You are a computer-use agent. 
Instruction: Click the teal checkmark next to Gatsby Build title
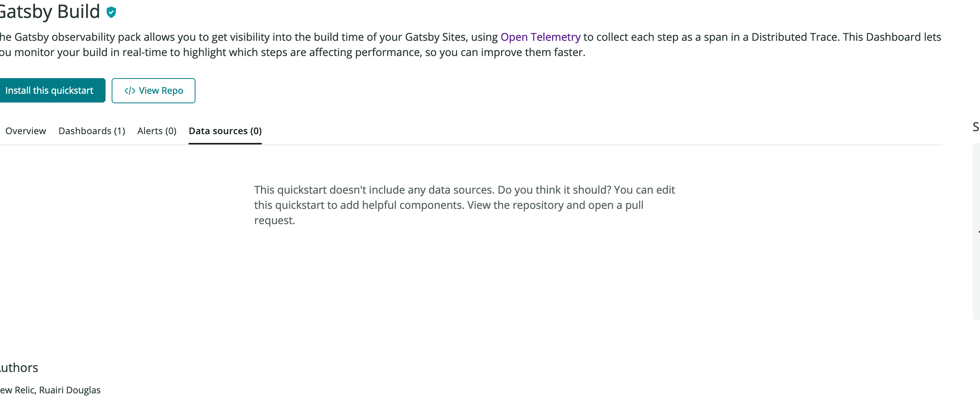tap(110, 12)
